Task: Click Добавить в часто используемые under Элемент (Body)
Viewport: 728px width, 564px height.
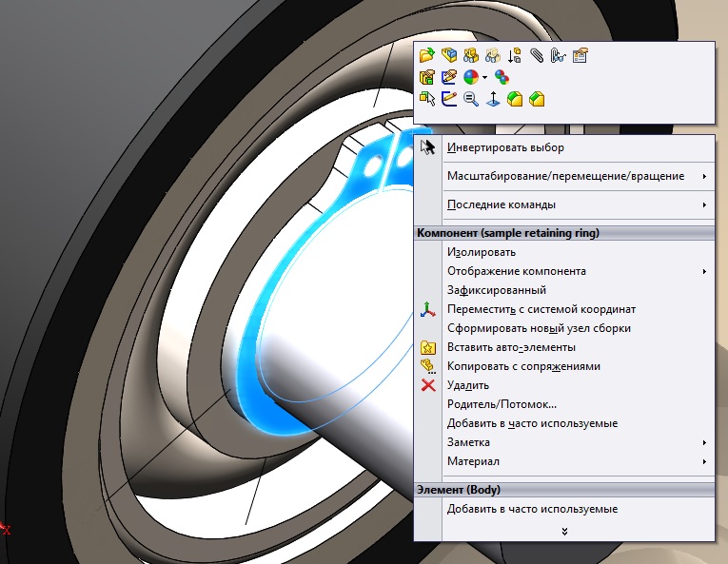Action: point(532,509)
